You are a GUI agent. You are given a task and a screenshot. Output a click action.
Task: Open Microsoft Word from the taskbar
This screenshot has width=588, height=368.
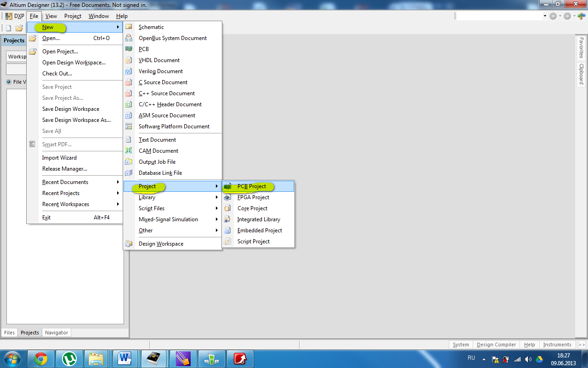124,358
